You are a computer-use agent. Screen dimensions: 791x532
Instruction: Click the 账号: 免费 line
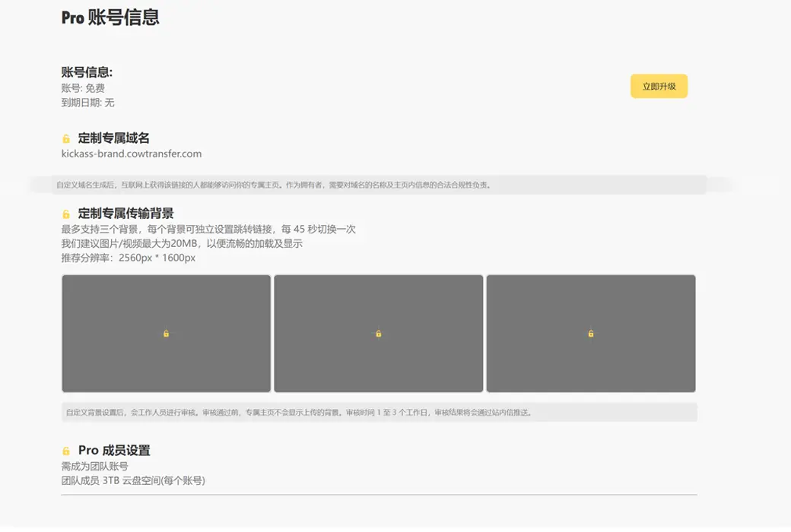[x=83, y=88]
